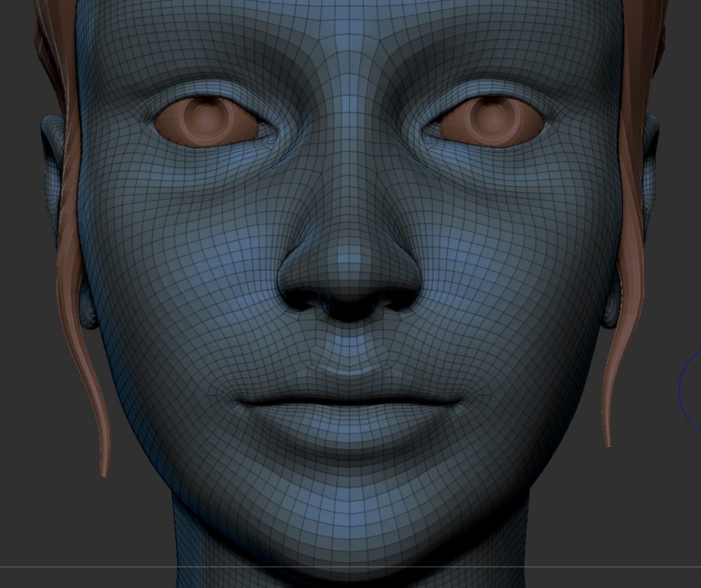The image size is (701, 588).
Task: Click the dark nostril on the left side
Action: [301, 299]
